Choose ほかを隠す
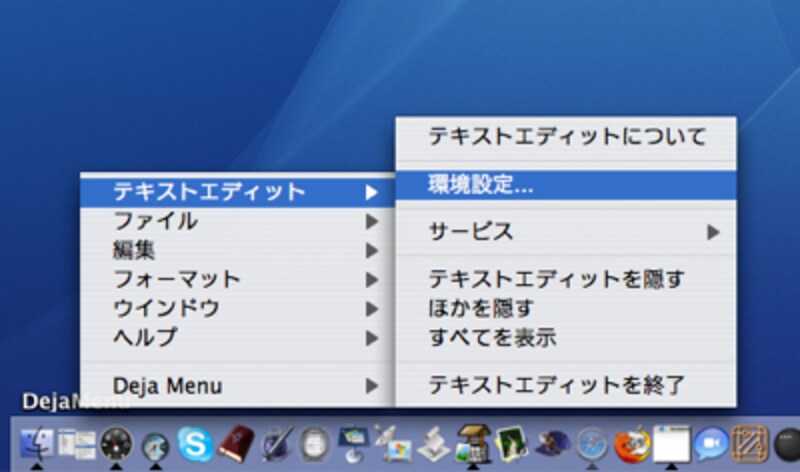The width and height of the screenshot is (800, 472). tap(566, 309)
